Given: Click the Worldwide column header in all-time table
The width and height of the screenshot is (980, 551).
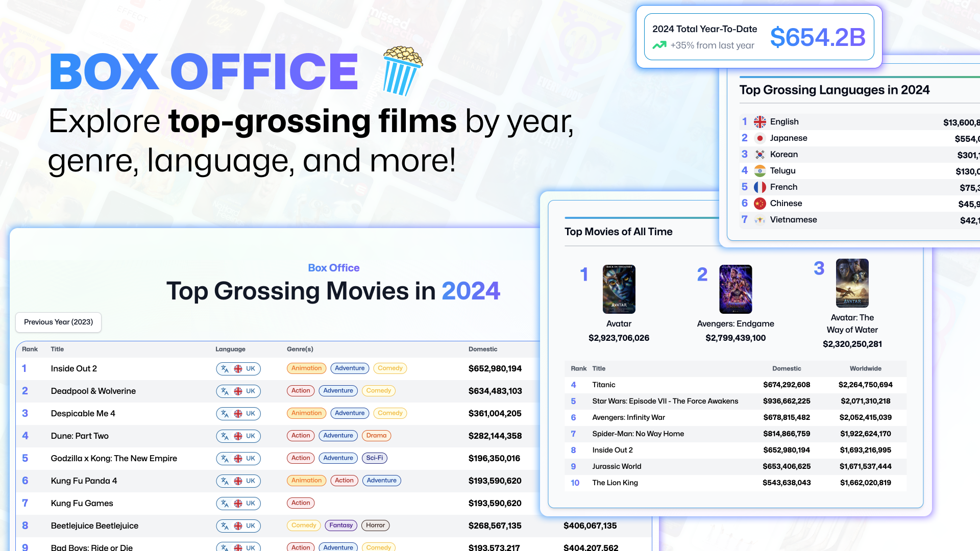Looking at the screenshot, I should [x=865, y=368].
